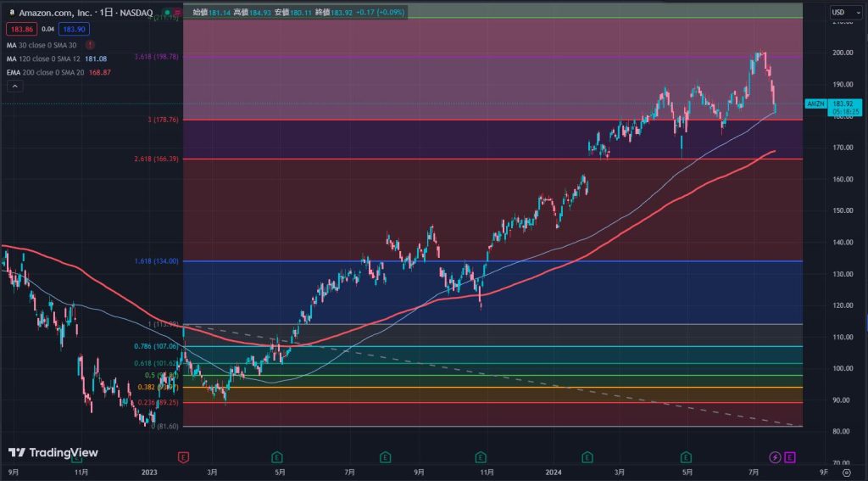Screen dimensions: 868x481
Task: Click the red 183.86 sell price button
Action: click(x=21, y=29)
